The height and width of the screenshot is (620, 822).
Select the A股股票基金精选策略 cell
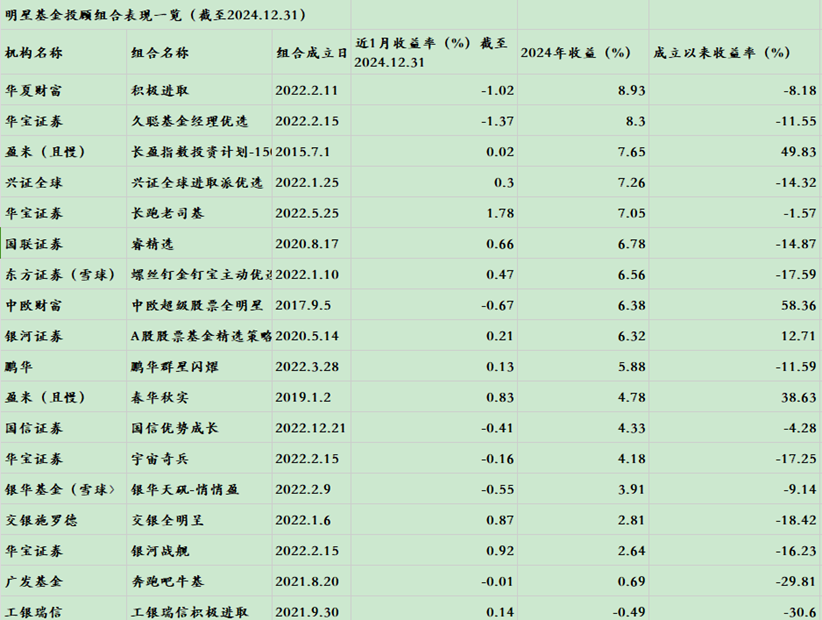(x=201, y=336)
